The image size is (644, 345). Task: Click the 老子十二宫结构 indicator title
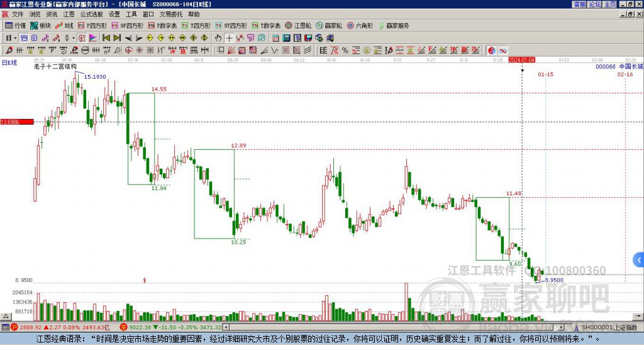pyautogui.click(x=55, y=67)
